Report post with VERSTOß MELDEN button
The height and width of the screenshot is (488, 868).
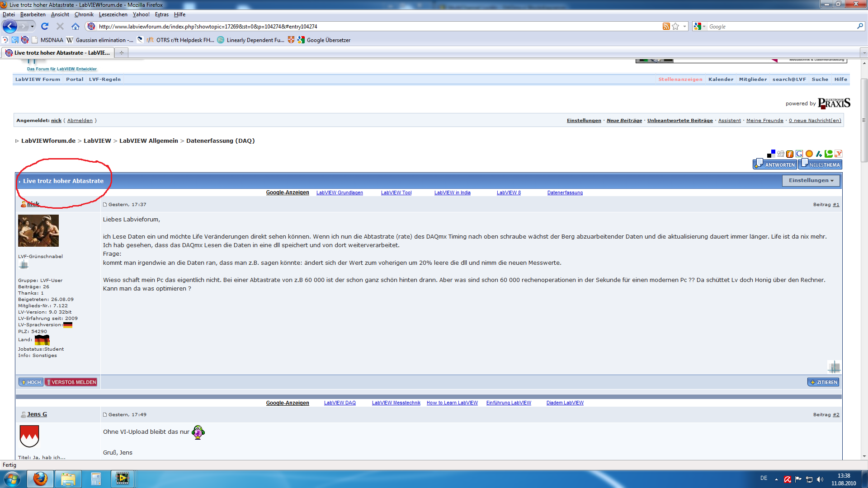(71, 382)
